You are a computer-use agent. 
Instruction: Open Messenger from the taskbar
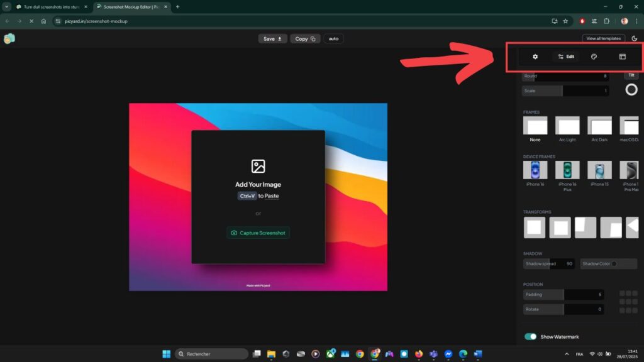tap(448, 354)
